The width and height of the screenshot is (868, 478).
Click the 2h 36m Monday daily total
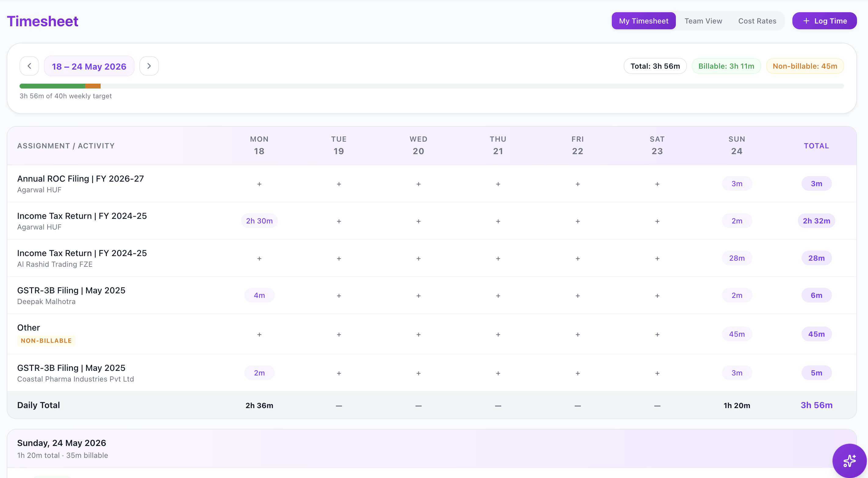[259, 405]
